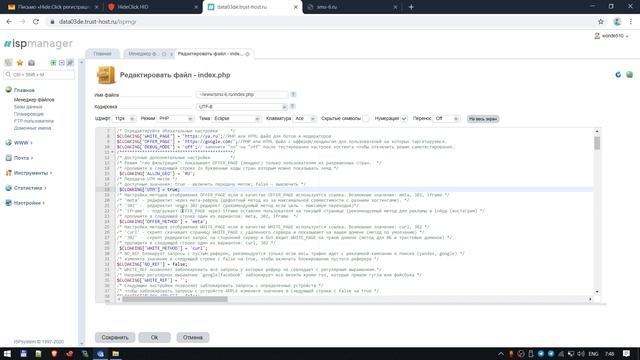
Task: Collapse the sidebar with the arrow handle
Action: pyautogui.click(x=82, y=62)
